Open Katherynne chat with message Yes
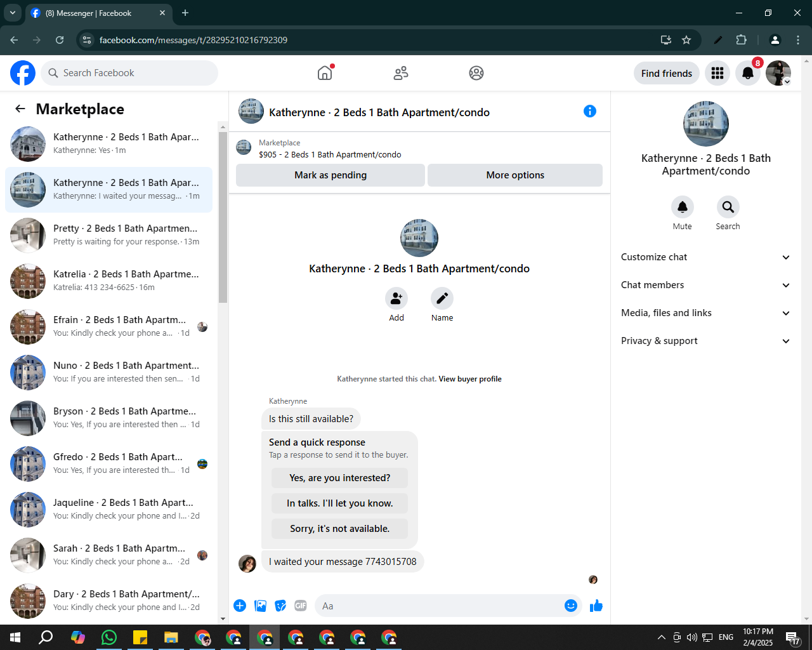The image size is (812, 650). (108, 144)
